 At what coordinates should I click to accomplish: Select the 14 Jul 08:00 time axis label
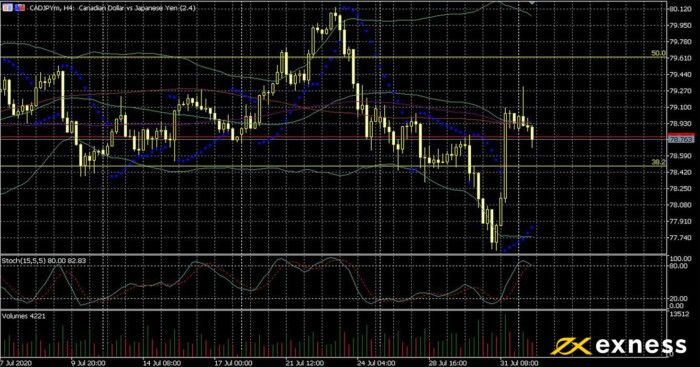tap(162, 363)
